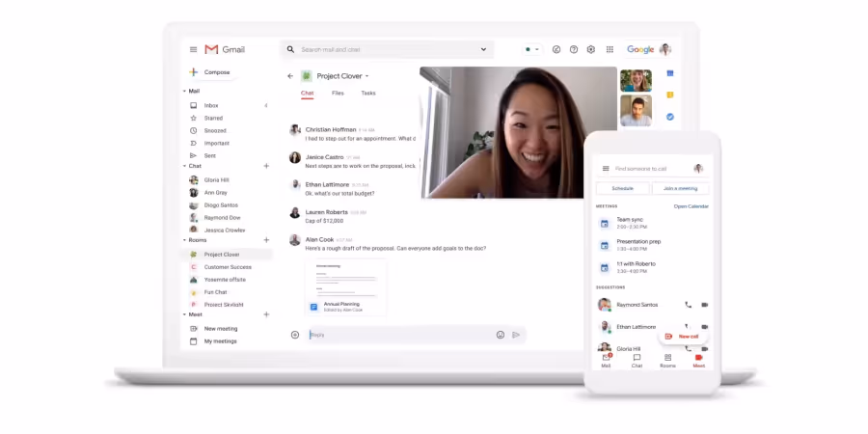Open the Open Calendar link

[x=691, y=206]
